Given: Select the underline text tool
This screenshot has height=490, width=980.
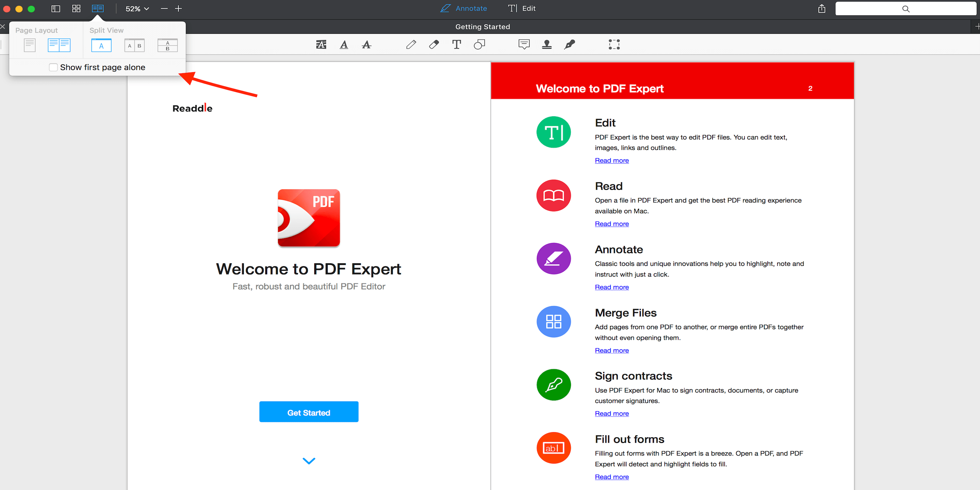Looking at the screenshot, I should [x=344, y=44].
